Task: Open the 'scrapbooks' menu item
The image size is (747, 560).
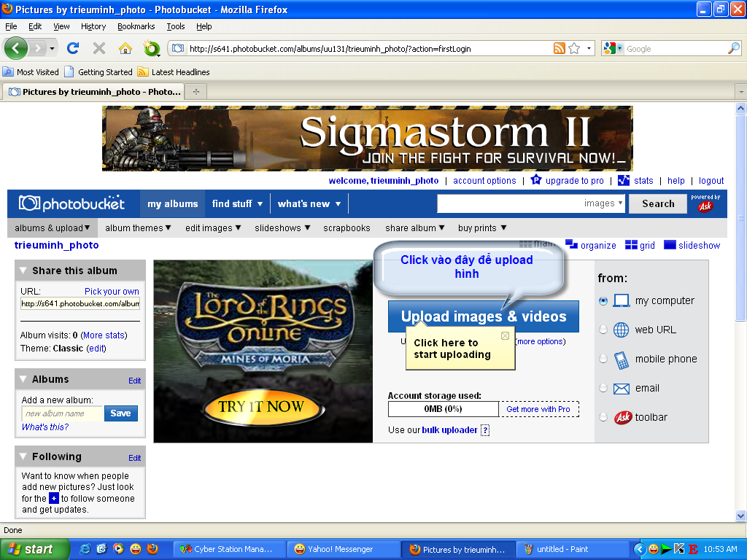Action: tap(347, 228)
